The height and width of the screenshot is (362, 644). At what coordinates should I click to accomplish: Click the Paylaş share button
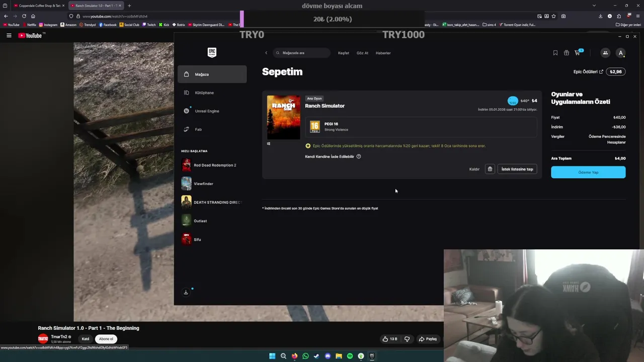(x=428, y=339)
